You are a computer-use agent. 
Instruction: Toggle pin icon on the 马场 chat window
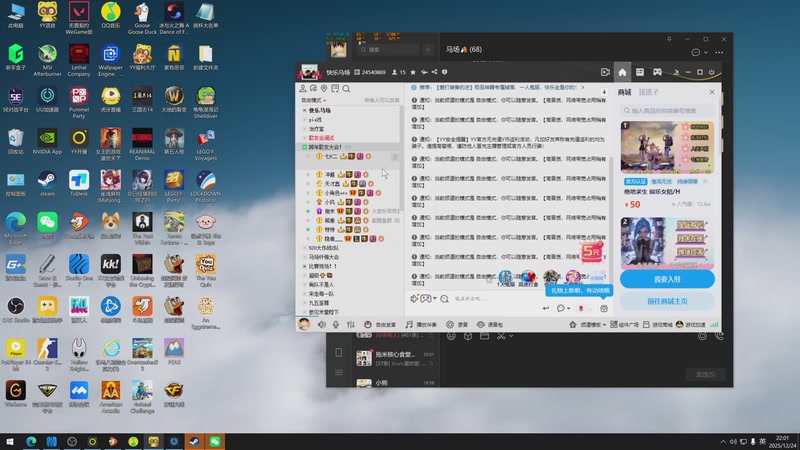coord(669,39)
